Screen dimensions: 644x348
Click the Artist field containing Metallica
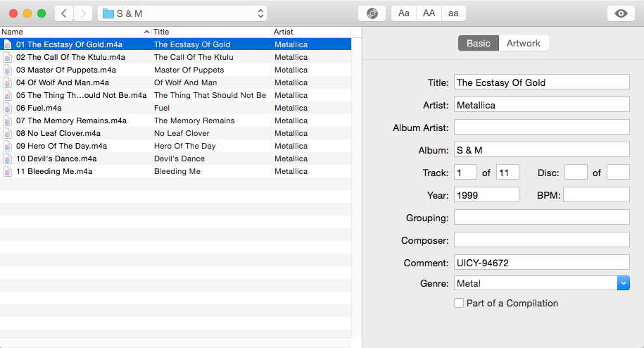(x=542, y=105)
